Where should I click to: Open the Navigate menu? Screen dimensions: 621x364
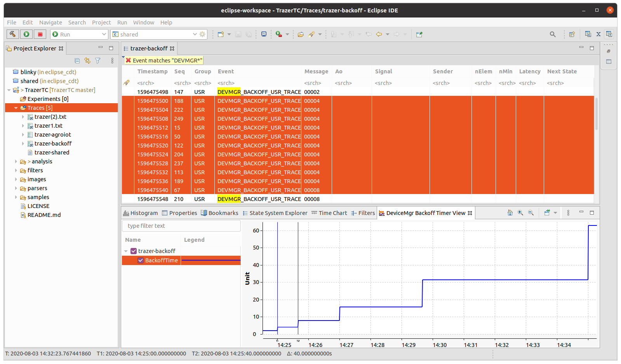pos(50,23)
